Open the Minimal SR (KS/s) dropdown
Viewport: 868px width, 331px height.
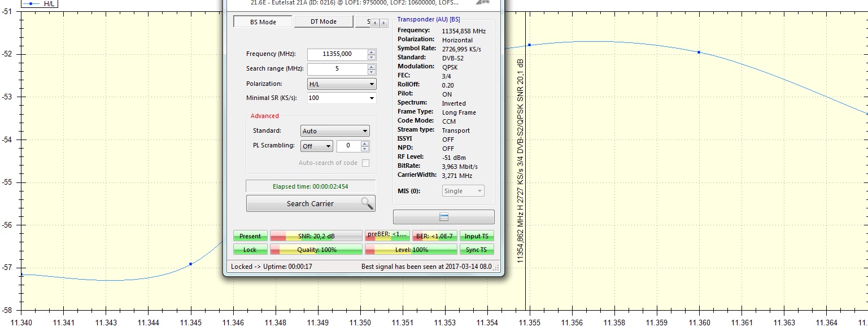(x=341, y=98)
